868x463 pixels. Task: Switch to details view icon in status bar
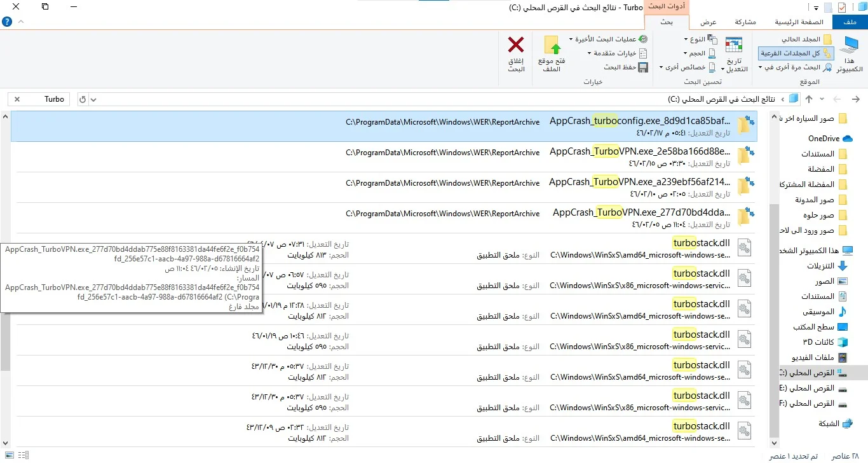click(x=23, y=455)
